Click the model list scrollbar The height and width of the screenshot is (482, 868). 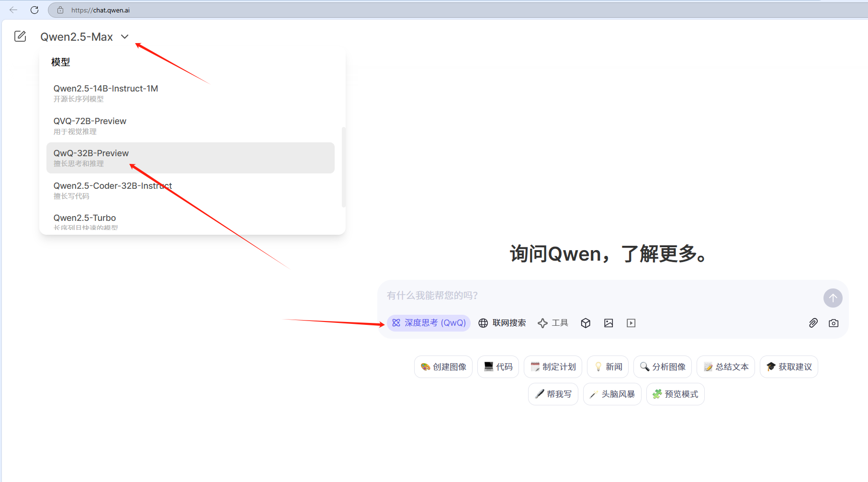(x=343, y=167)
